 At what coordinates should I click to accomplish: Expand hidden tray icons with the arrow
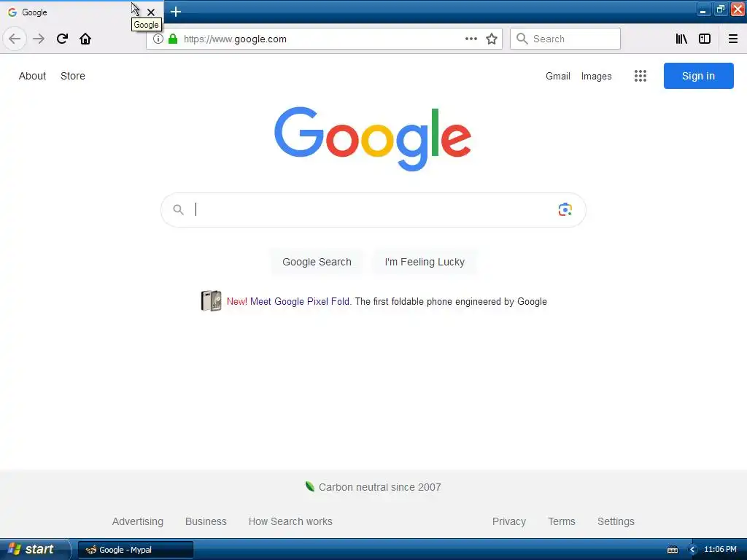[x=692, y=550]
